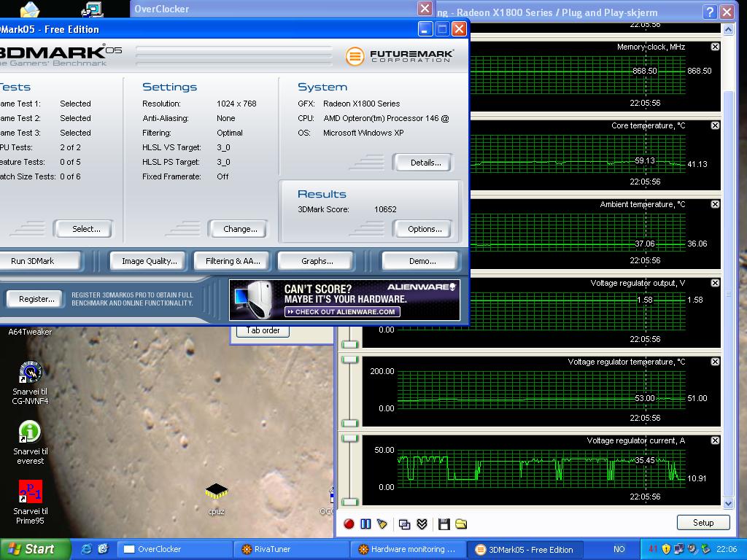The image size is (747, 560).
Task: Open Filtering & AA... settings
Action: (x=233, y=261)
